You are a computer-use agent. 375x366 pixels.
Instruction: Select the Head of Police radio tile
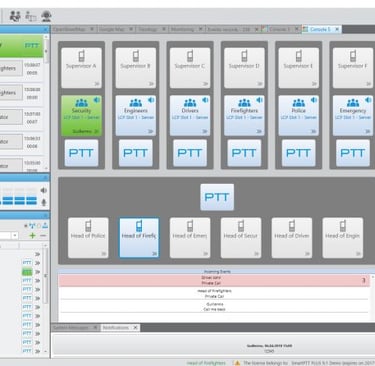click(x=88, y=238)
